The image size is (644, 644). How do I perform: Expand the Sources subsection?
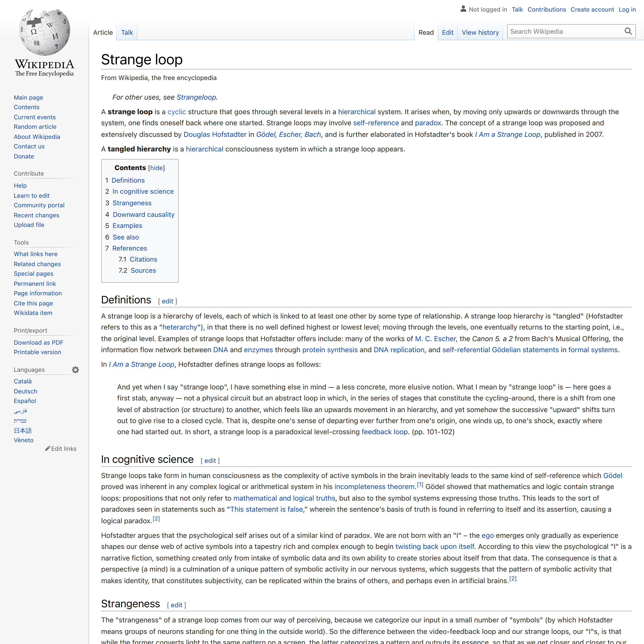tap(143, 270)
